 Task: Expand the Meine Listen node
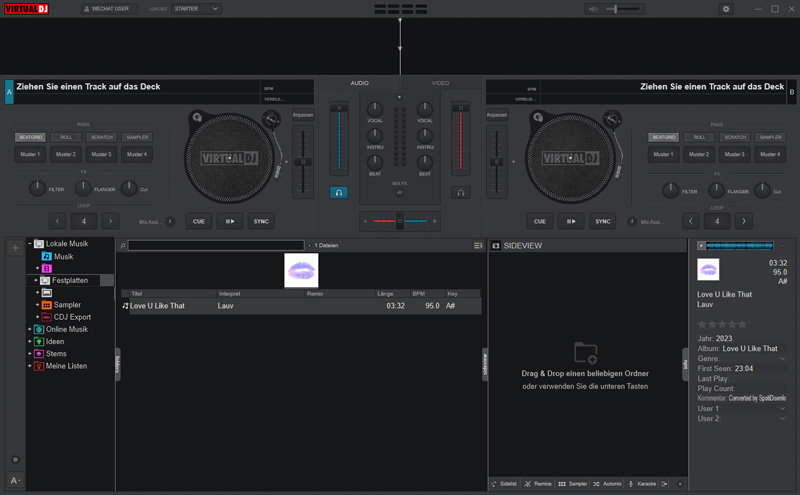click(x=30, y=366)
